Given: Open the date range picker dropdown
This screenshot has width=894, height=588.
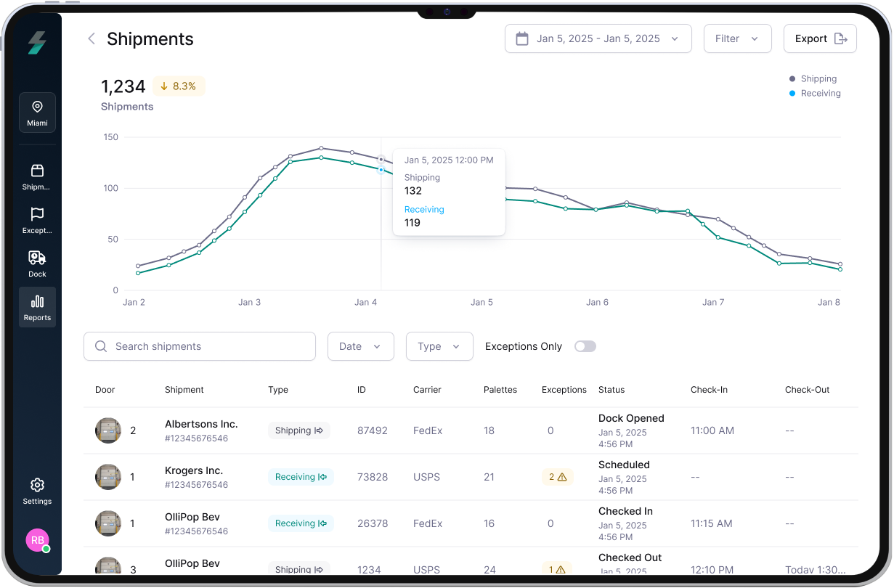Looking at the screenshot, I should pos(597,39).
